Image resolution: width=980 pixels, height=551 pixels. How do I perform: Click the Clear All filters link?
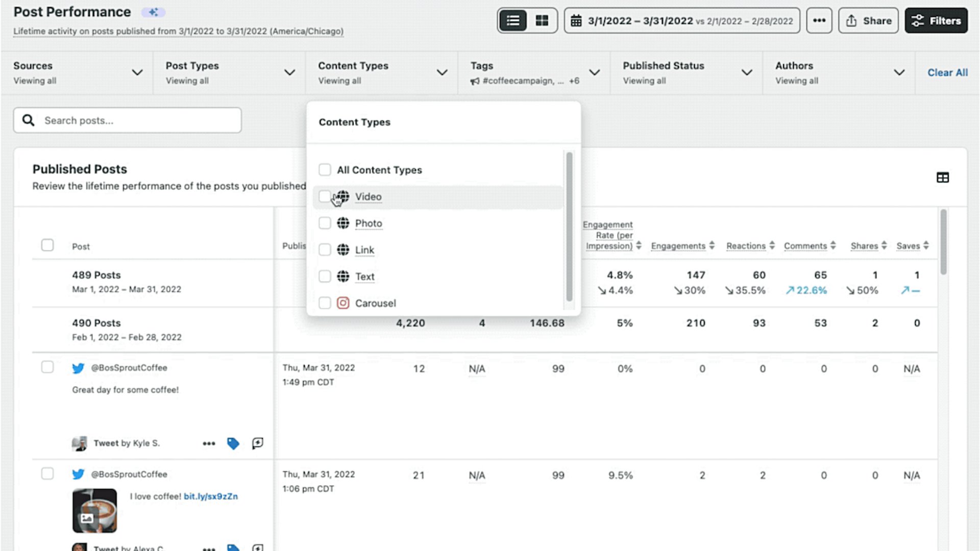947,72
